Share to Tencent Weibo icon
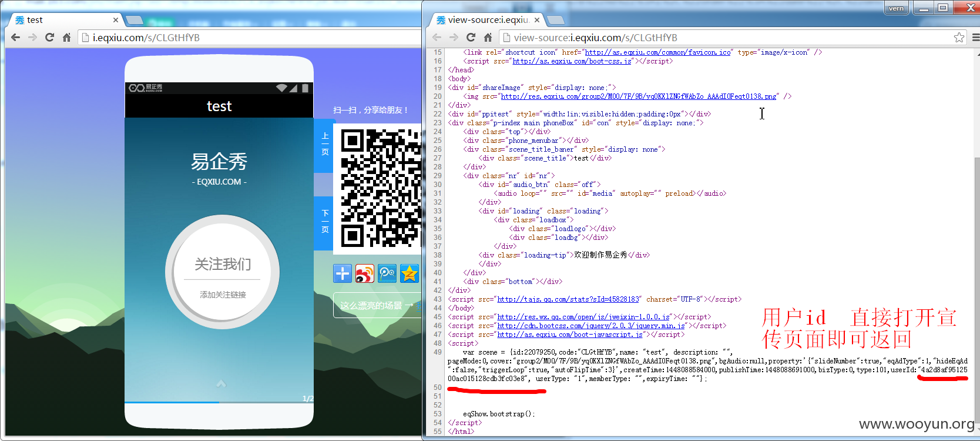The image size is (980, 441). [x=387, y=273]
